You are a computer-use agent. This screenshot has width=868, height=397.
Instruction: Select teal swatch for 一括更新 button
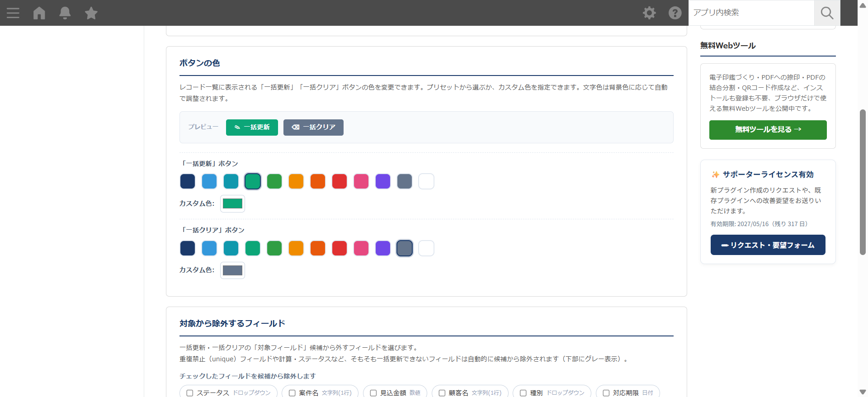(231, 181)
